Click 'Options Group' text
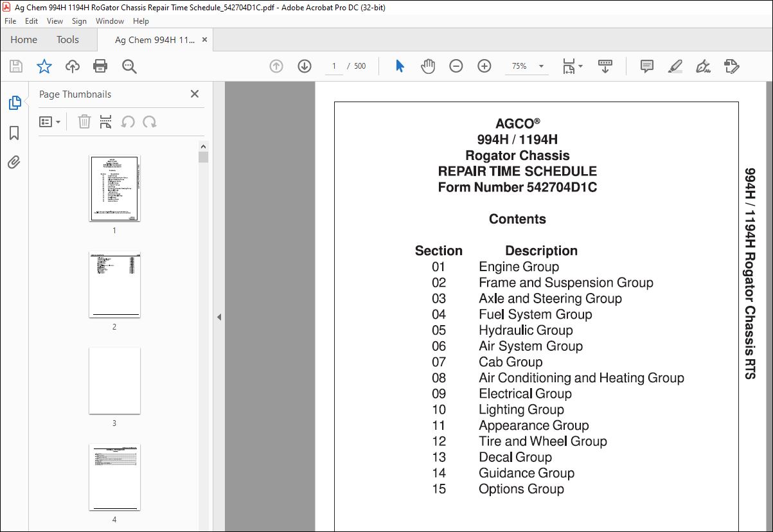This screenshot has width=773, height=532. point(521,489)
